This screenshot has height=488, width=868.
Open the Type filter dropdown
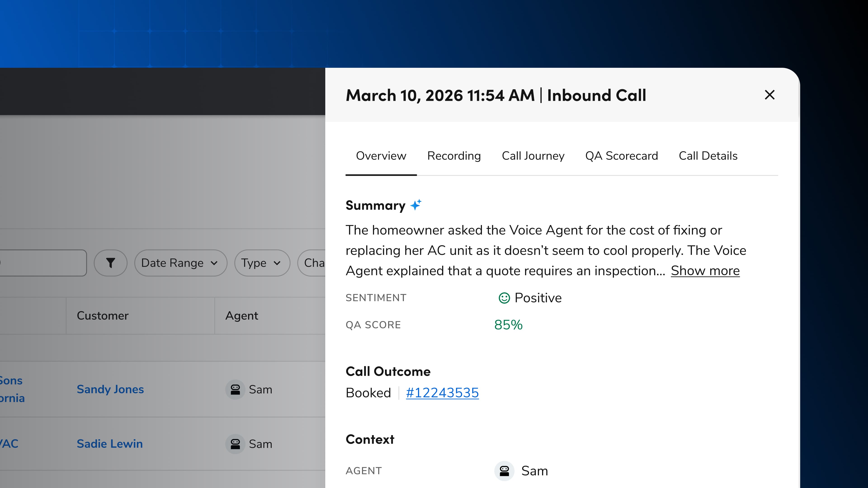(262, 263)
